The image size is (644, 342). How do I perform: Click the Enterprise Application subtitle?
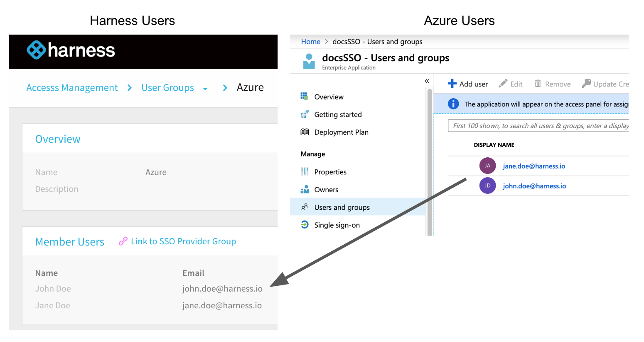[x=349, y=68]
